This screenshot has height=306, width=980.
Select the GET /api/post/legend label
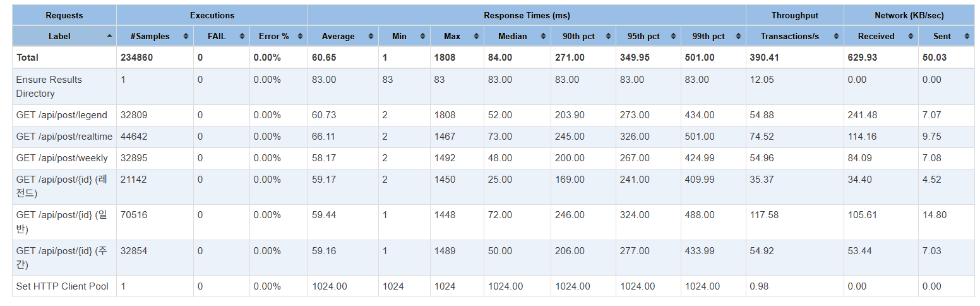point(62,115)
